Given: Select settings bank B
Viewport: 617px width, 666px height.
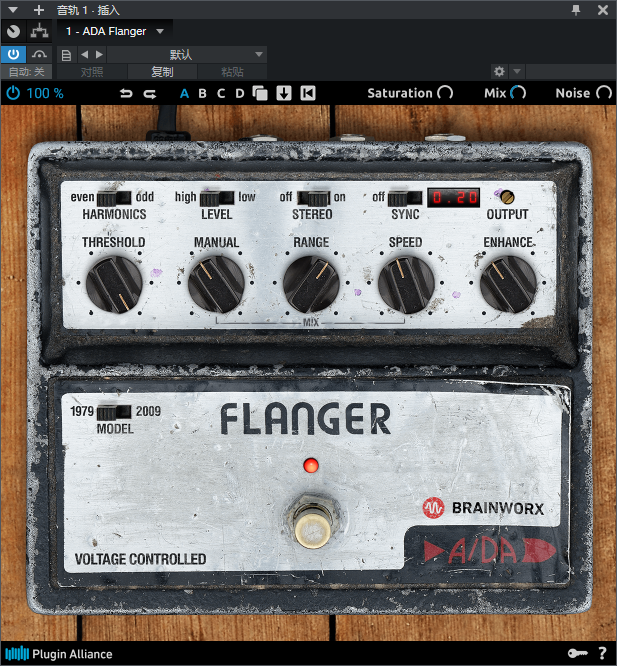Looking at the screenshot, I should [x=203, y=93].
